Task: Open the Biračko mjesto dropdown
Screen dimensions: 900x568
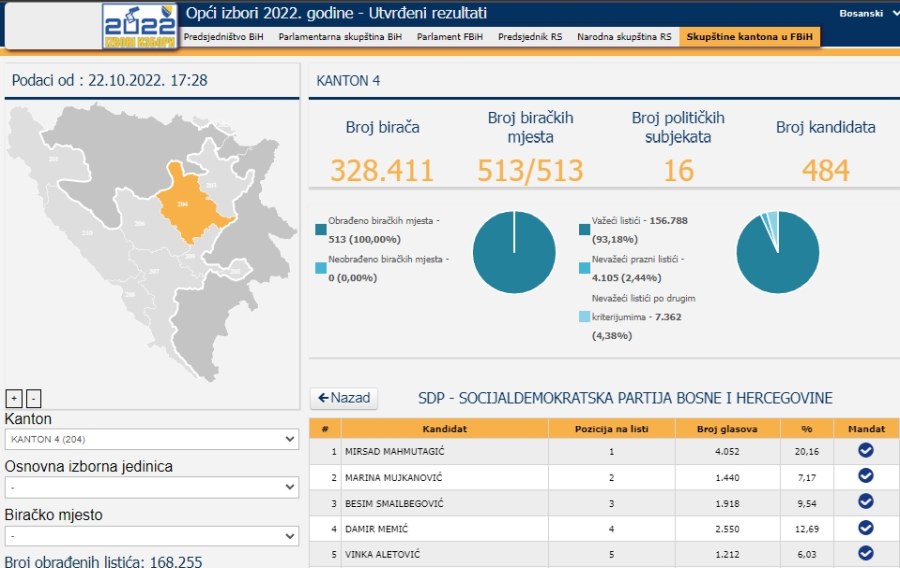Action: click(151, 535)
